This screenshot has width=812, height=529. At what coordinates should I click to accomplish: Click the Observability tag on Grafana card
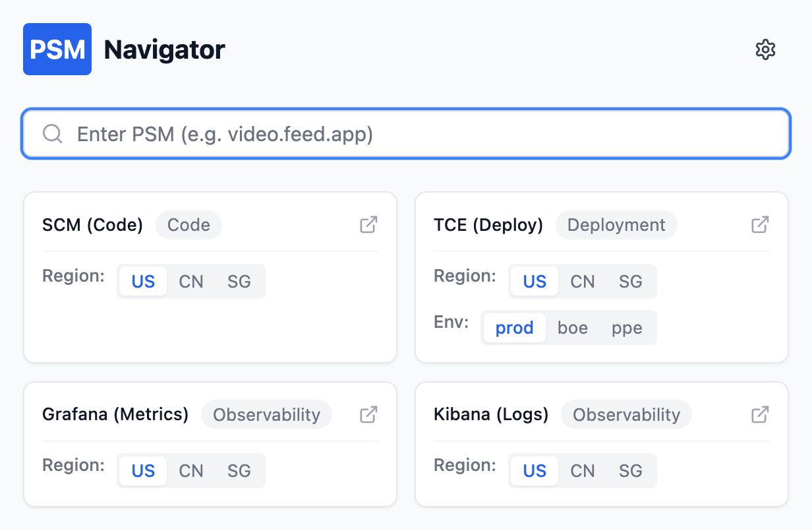click(266, 415)
